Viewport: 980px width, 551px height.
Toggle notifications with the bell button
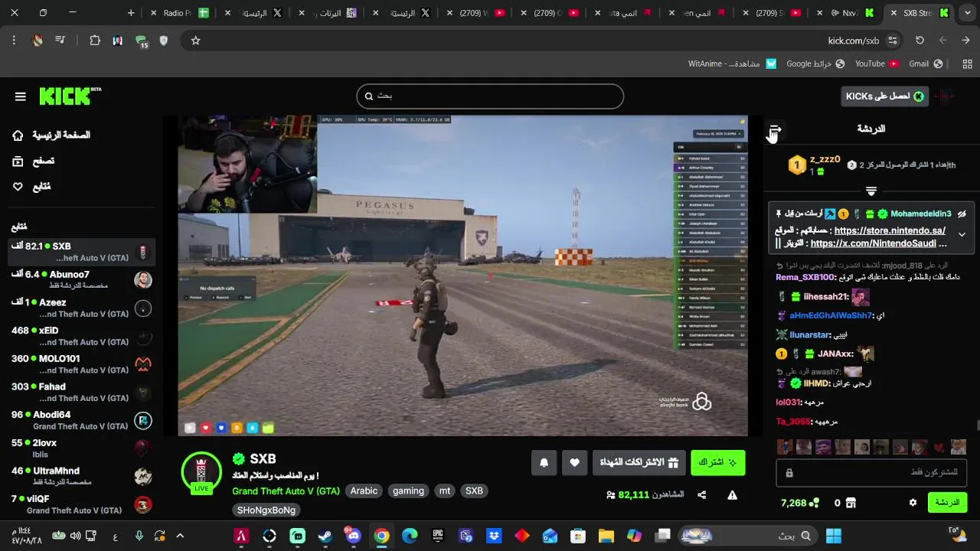(544, 462)
